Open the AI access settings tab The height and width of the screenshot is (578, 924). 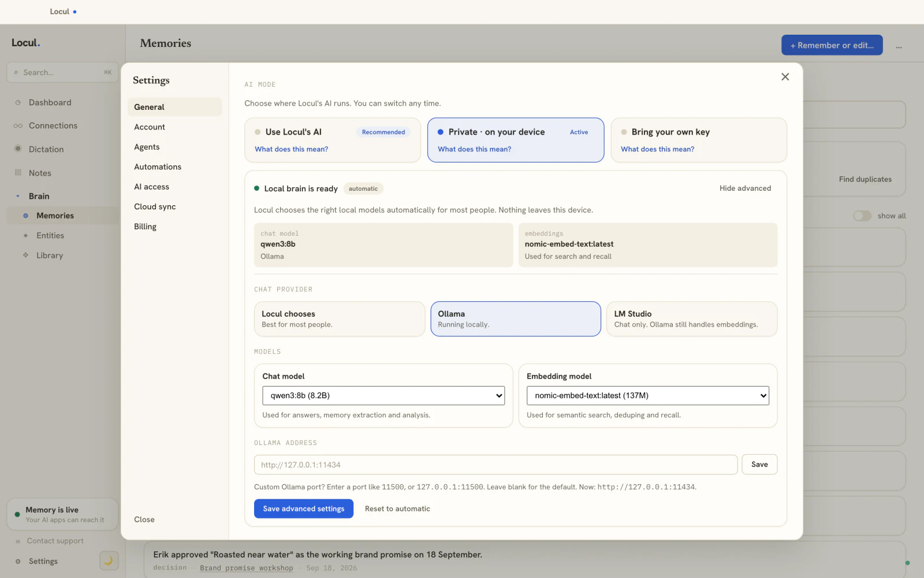(x=152, y=187)
